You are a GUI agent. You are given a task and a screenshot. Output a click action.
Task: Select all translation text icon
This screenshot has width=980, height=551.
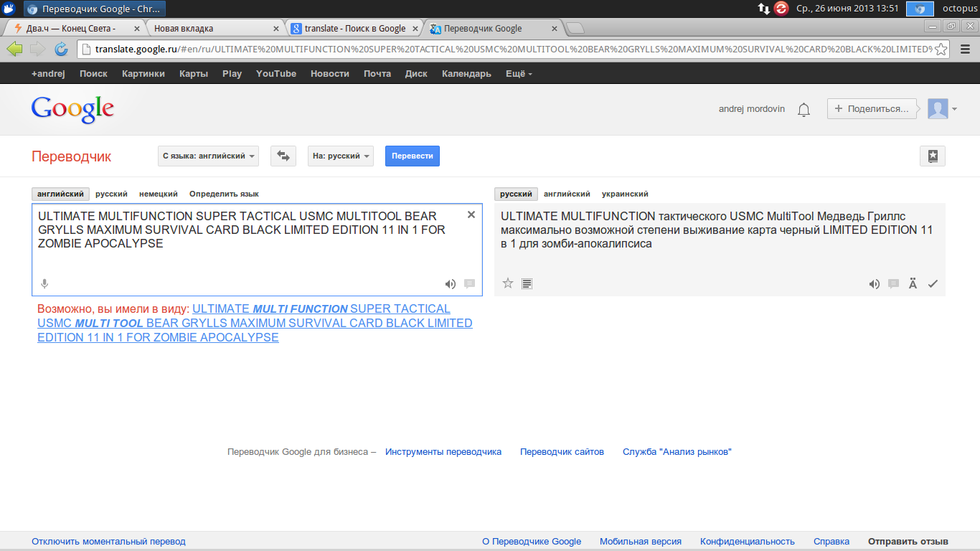coord(527,283)
